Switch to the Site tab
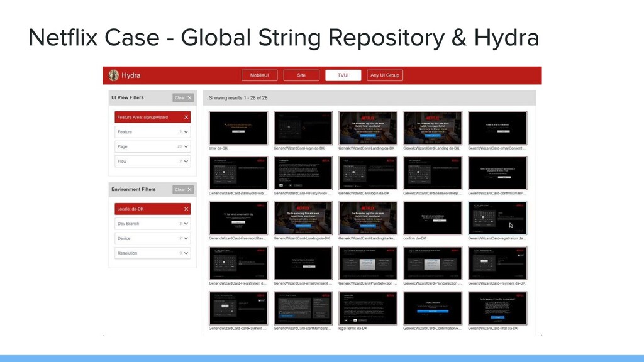Image resolution: width=644 pixels, height=362 pixels. point(301,75)
